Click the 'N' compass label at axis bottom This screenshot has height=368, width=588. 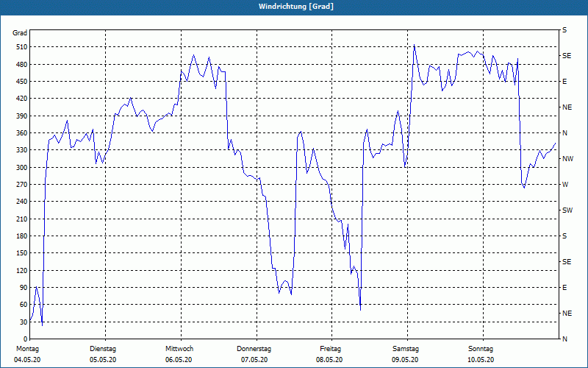point(565,339)
